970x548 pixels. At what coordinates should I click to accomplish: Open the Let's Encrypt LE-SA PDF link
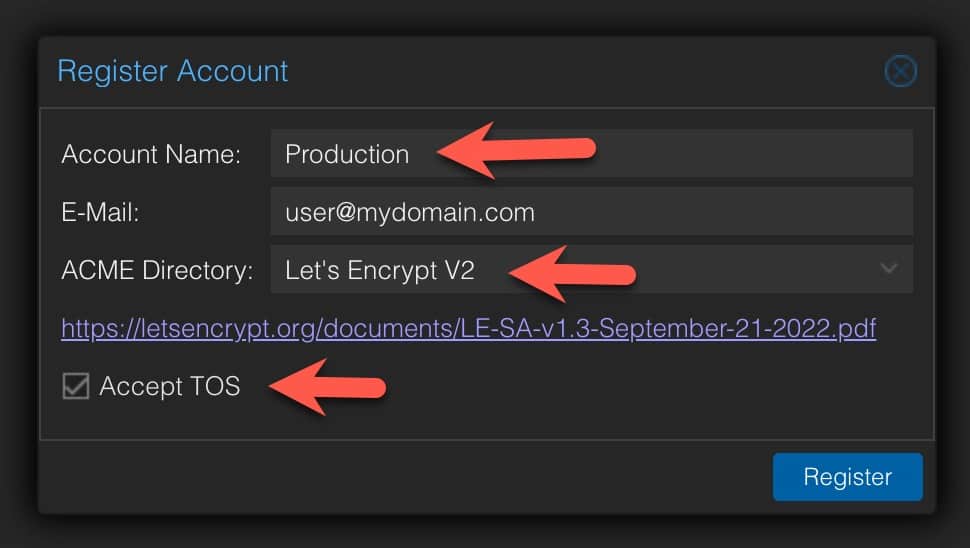coord(468,328)
